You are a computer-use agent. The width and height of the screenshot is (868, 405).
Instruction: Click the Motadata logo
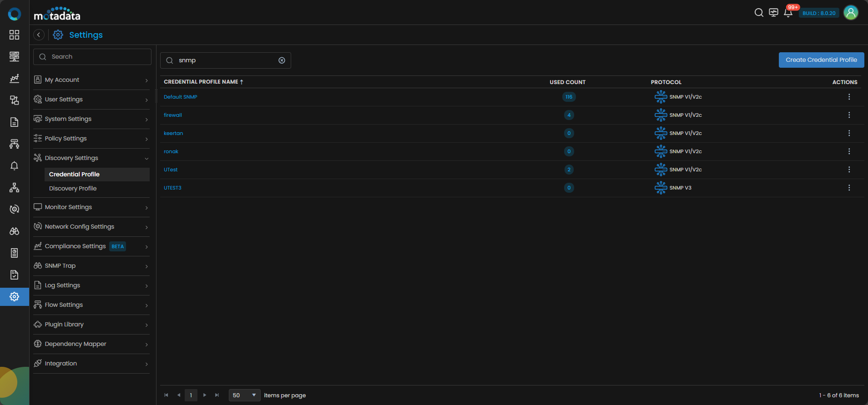(57, 14)
